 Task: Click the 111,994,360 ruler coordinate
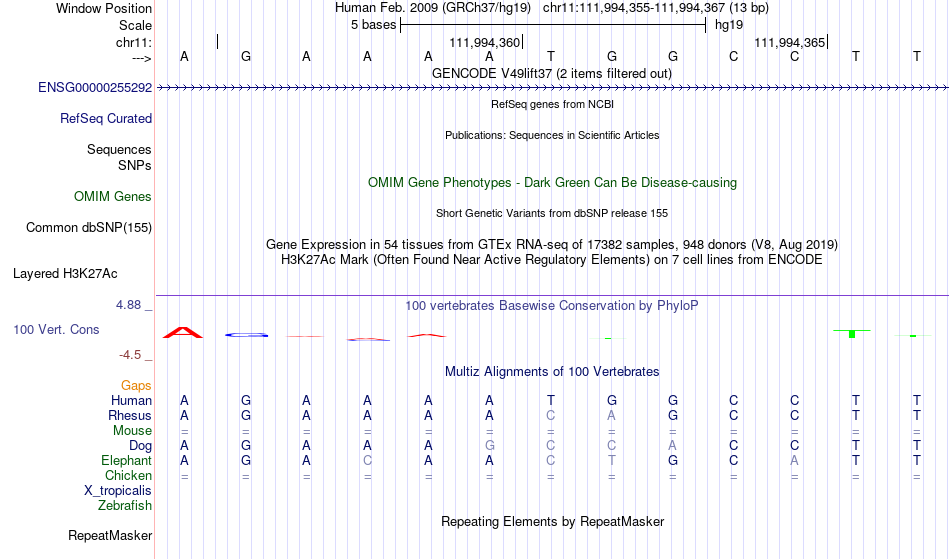[x=485, y=42]
